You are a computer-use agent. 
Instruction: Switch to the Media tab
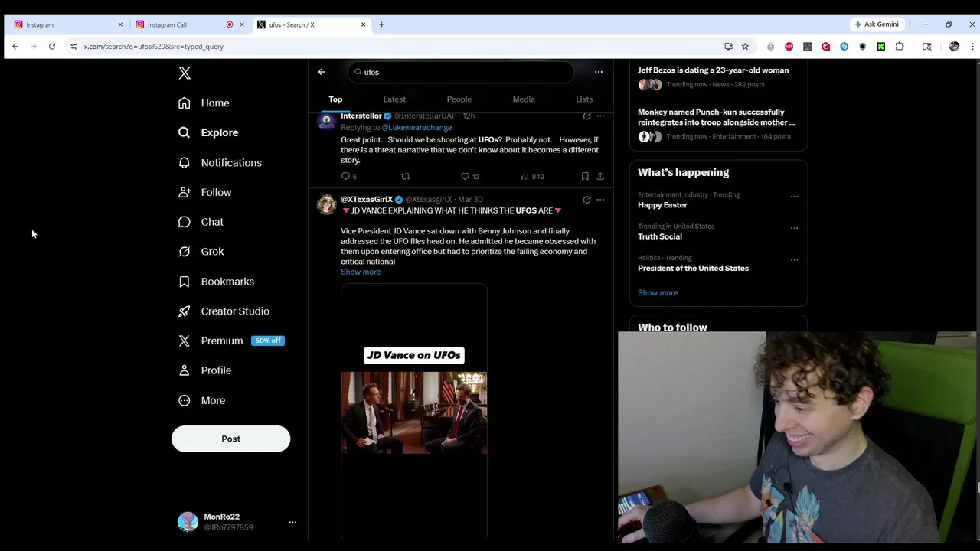tap(524, 99)
